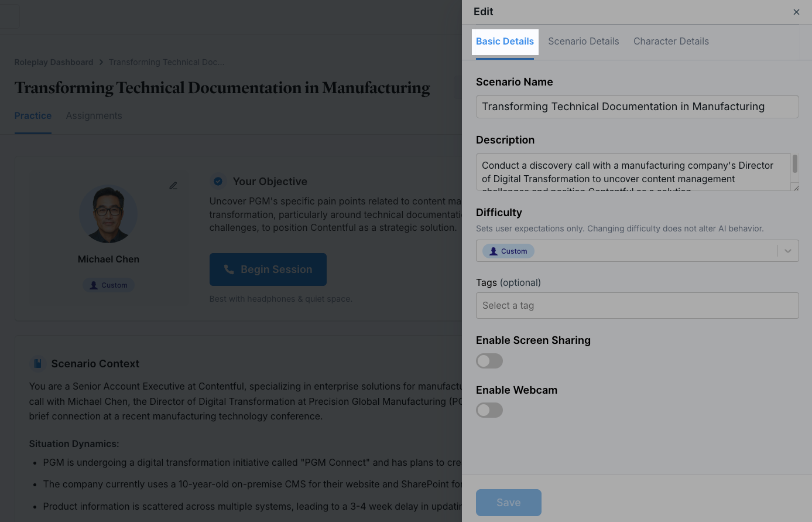Close the Edit panel
The height and width of the screenshot is (522, 812).
tap(796, 12)
